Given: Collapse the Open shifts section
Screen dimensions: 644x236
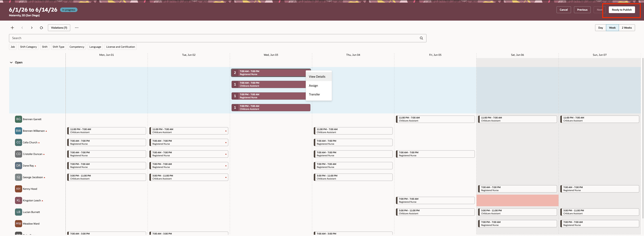Looking at the screenshot, I should [11, 63].
